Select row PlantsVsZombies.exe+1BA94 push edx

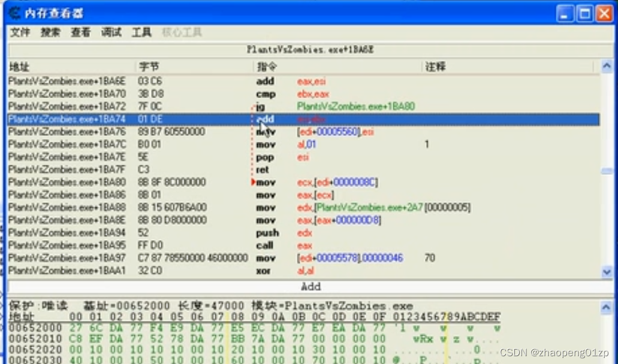303,232
